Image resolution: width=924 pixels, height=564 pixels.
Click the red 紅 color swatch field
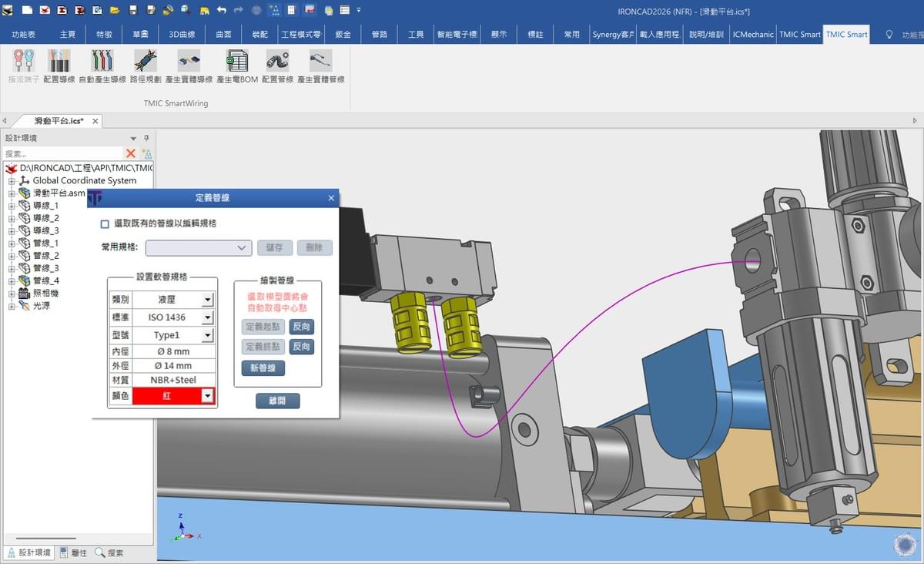point(166,395)
